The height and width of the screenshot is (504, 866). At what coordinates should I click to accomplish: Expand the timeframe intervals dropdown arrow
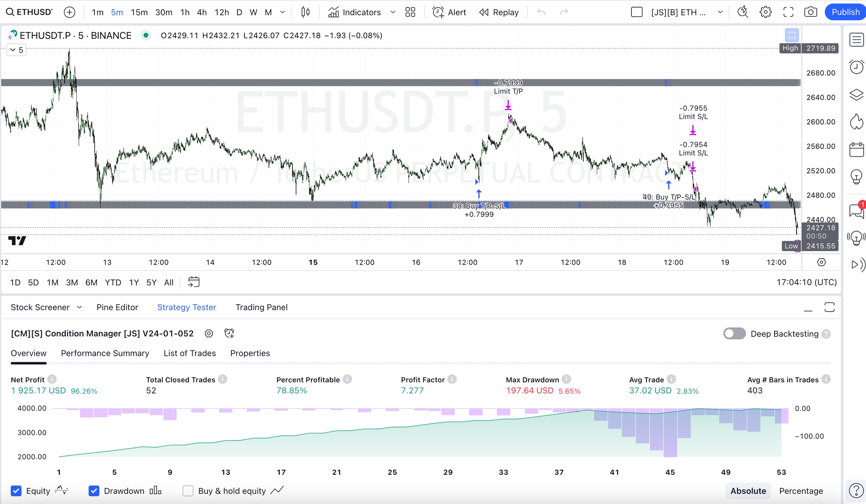(x=283, y=12)
